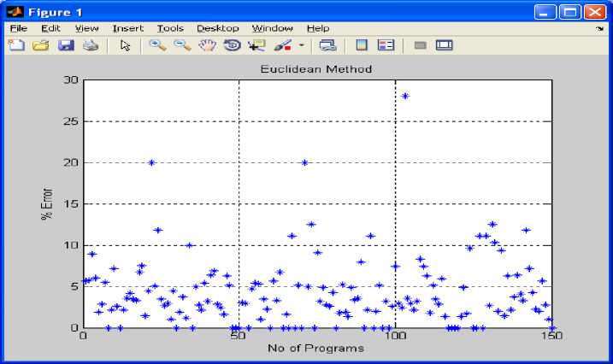Click the outlier data point near 28% error
Viewport: 613px width, 364px height.
click(405, 96)
